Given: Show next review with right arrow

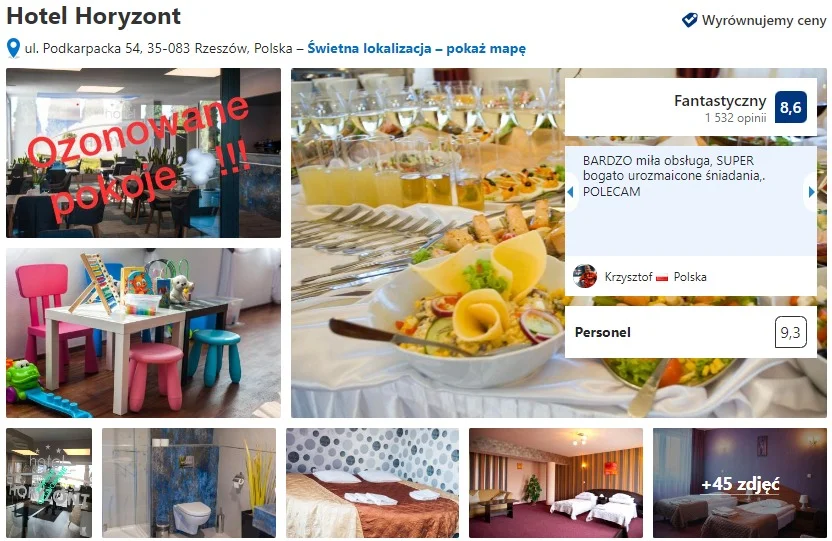Looking at the screenshot, I should tap(811, 192).
